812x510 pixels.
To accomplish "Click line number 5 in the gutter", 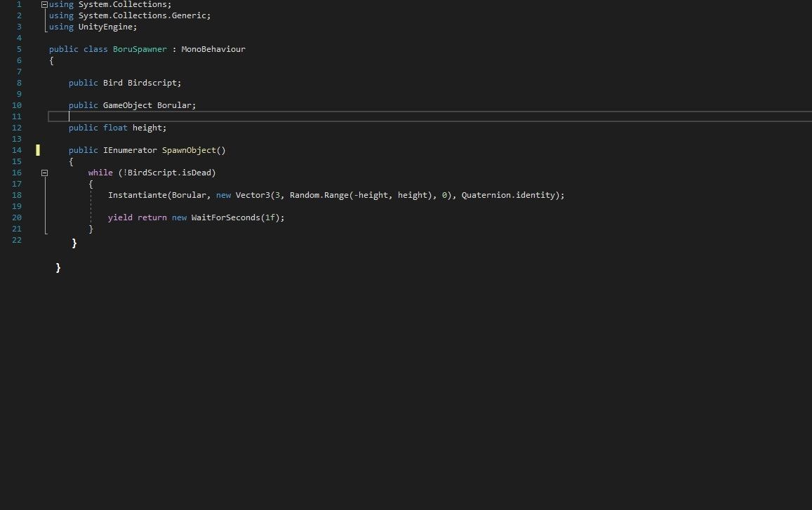I will click(19, 49).
